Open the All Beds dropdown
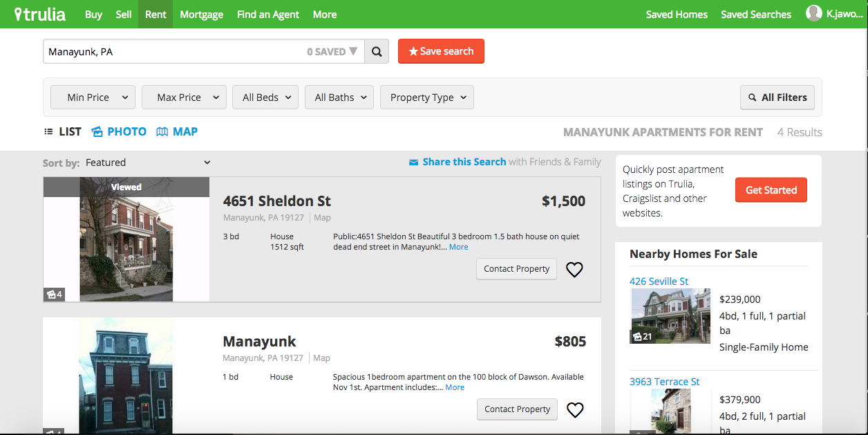Screen dimensions: 868x435 click(x=266, y=98)
